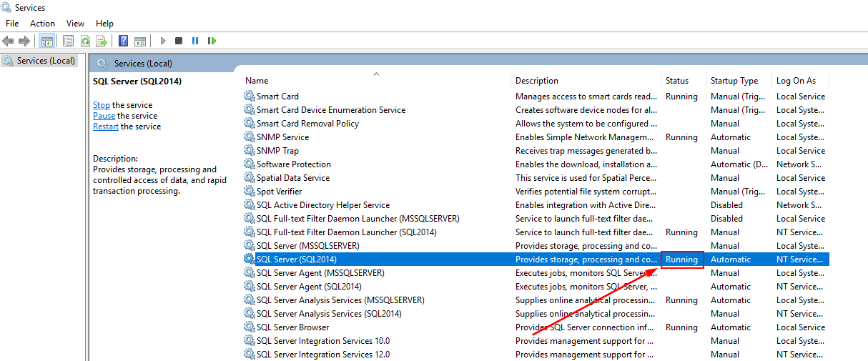Image resolution: width=868 pixels, height=361 pixels.
Task: Open Help via blue question icon
Action: [x=124, y=41]
